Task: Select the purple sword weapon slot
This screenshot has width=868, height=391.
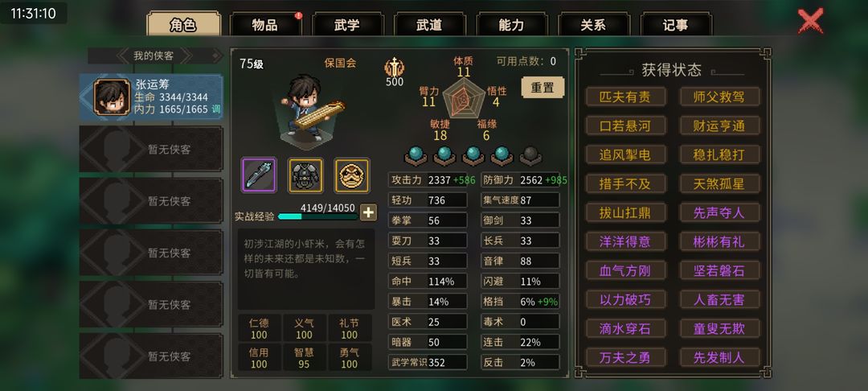Action: [259, 175]
